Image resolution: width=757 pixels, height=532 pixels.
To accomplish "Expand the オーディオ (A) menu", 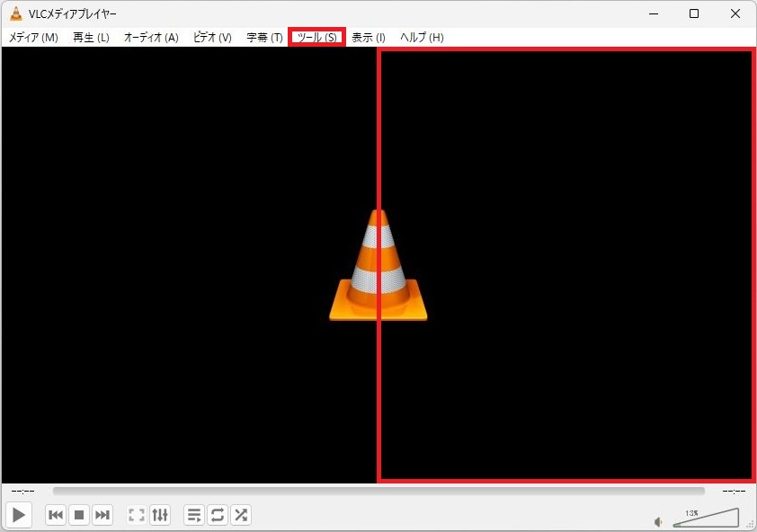I will tap(151, 37).
